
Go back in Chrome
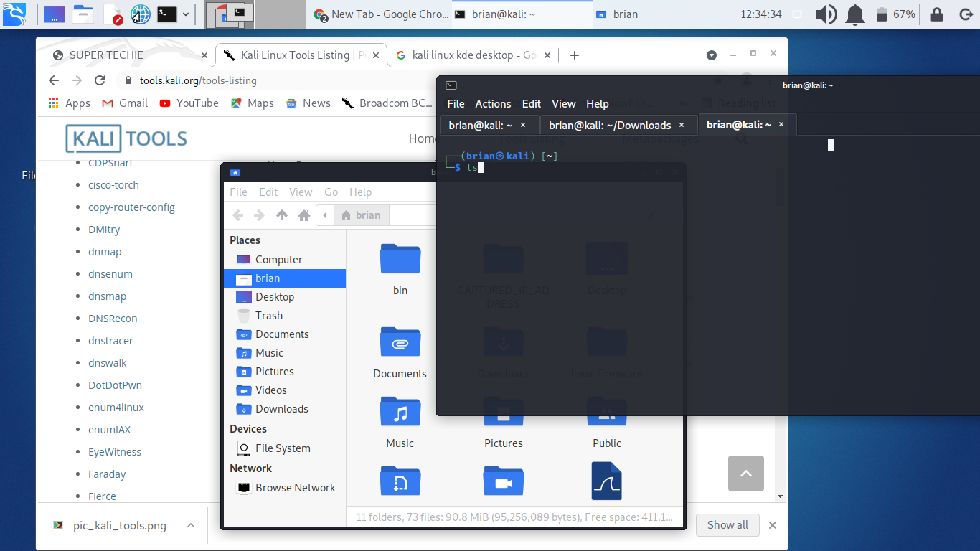(53, 80)
